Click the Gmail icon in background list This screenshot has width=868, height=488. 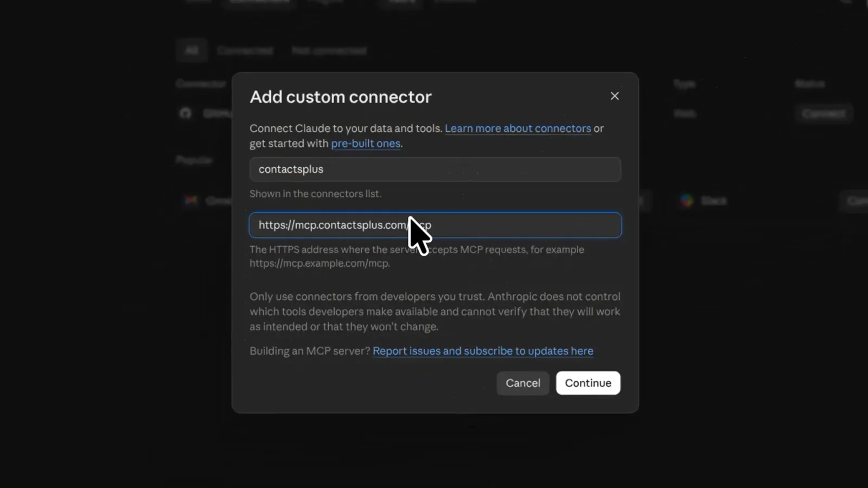coord(191,201)
